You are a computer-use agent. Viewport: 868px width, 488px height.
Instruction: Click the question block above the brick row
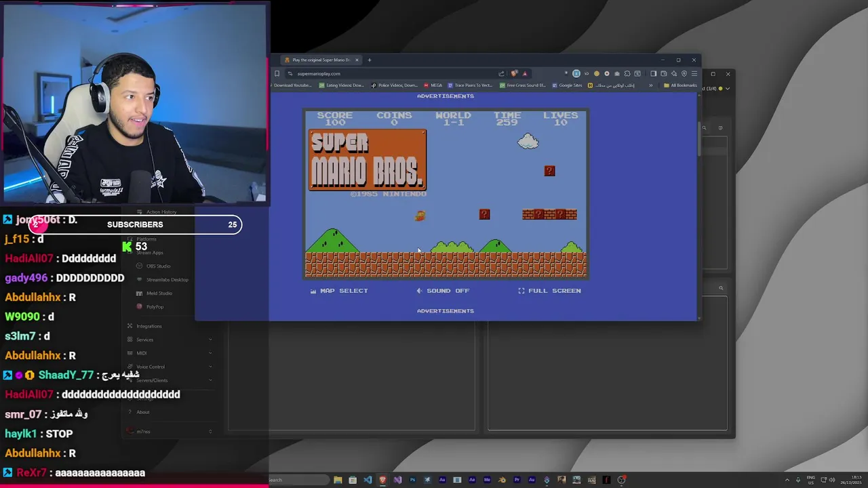(549, 171)
